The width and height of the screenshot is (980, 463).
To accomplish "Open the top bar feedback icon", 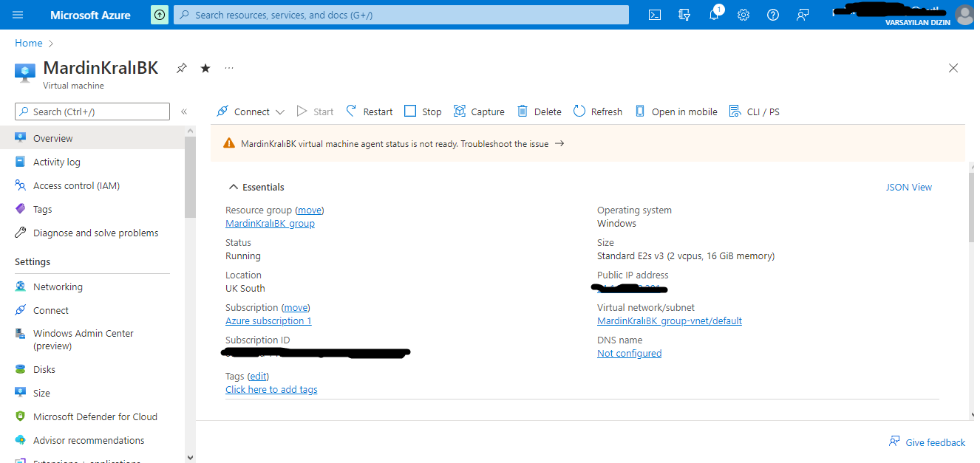I will 803,15.
